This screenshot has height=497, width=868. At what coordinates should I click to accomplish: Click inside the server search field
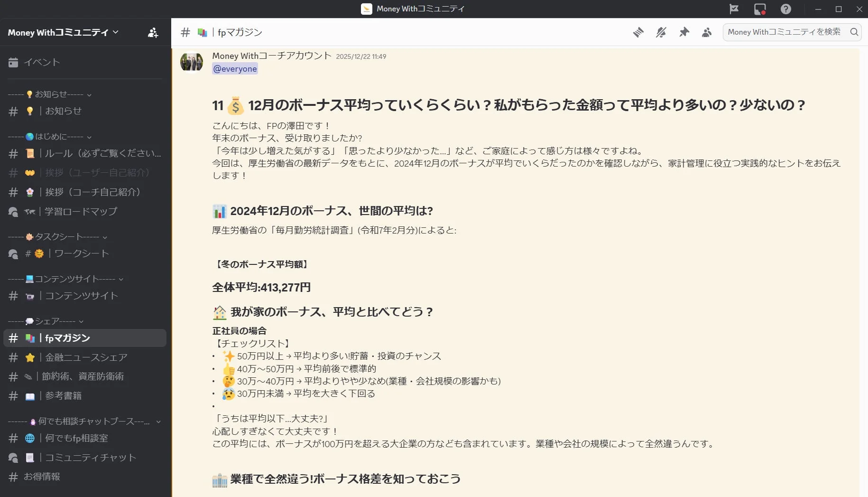point(783,32)
